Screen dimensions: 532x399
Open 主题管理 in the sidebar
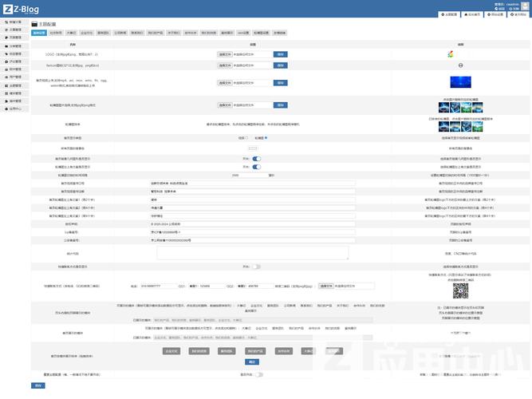[x=14, y=85]
